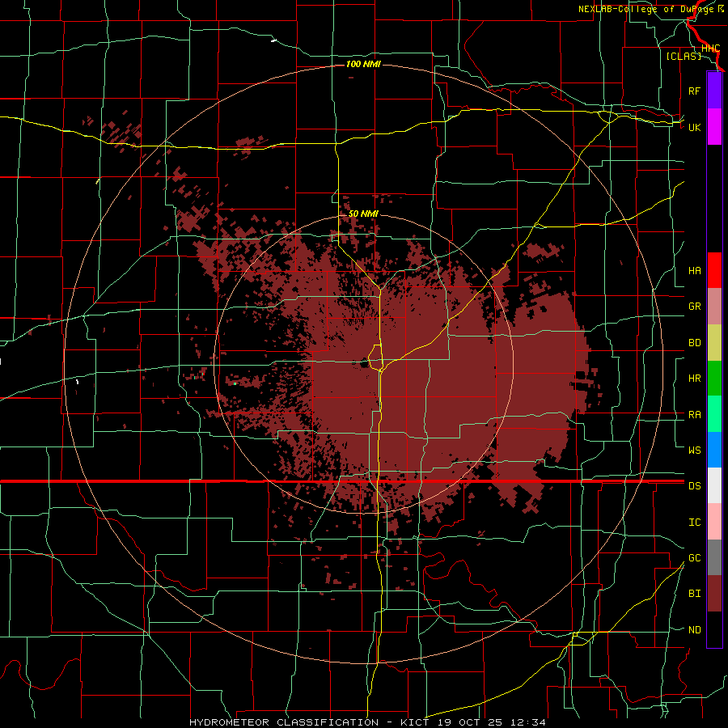Click the HA legend label
Screen dimensions: 728x728
[x=694, y=271]
